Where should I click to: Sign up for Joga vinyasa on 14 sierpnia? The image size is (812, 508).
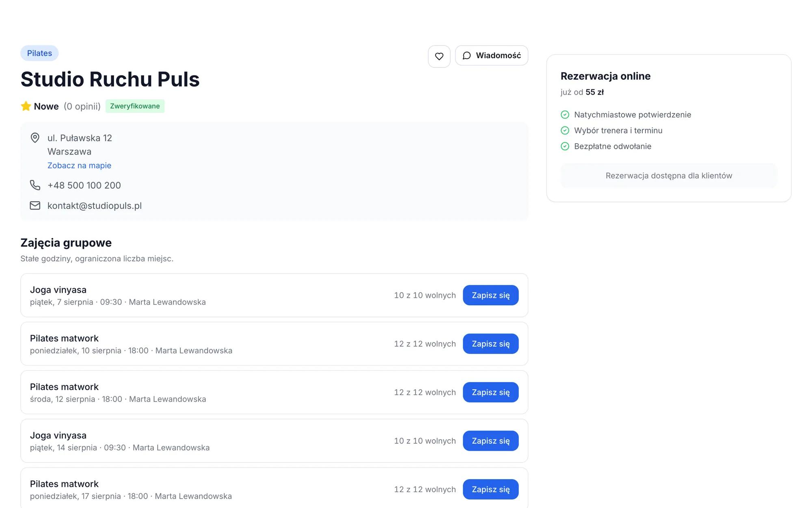[x=490, y=441]
